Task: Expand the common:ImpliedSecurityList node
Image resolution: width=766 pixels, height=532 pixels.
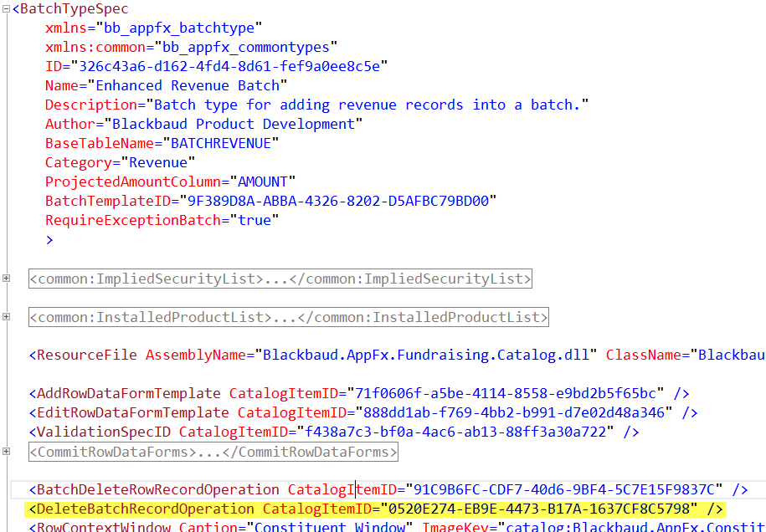Action: pos(6,279)
